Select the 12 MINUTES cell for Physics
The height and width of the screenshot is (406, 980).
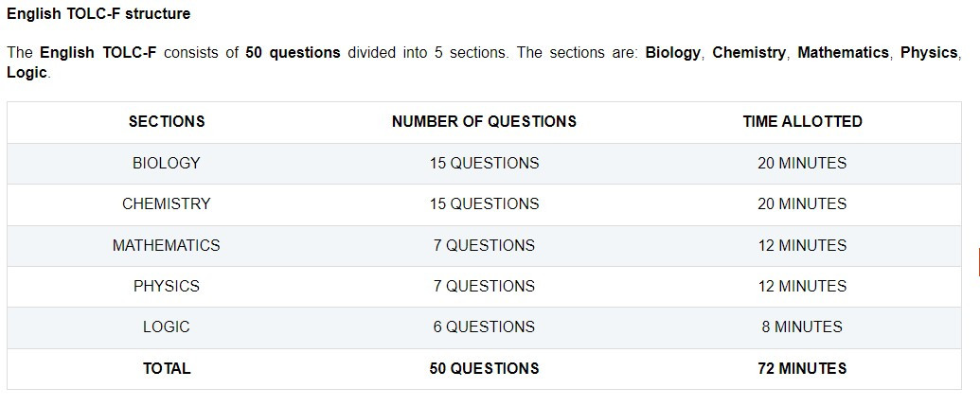coord(802,286)
